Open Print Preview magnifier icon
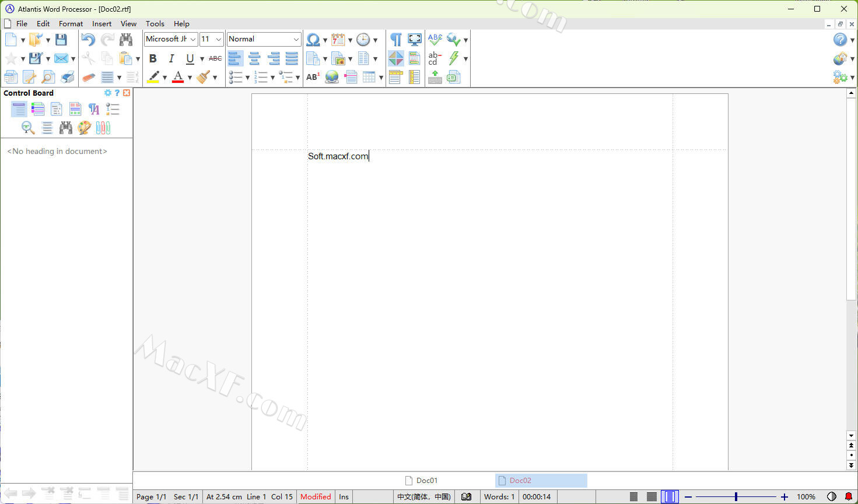Image resolution: width=858 pixels, height=504 pixels. coord(48,77)
